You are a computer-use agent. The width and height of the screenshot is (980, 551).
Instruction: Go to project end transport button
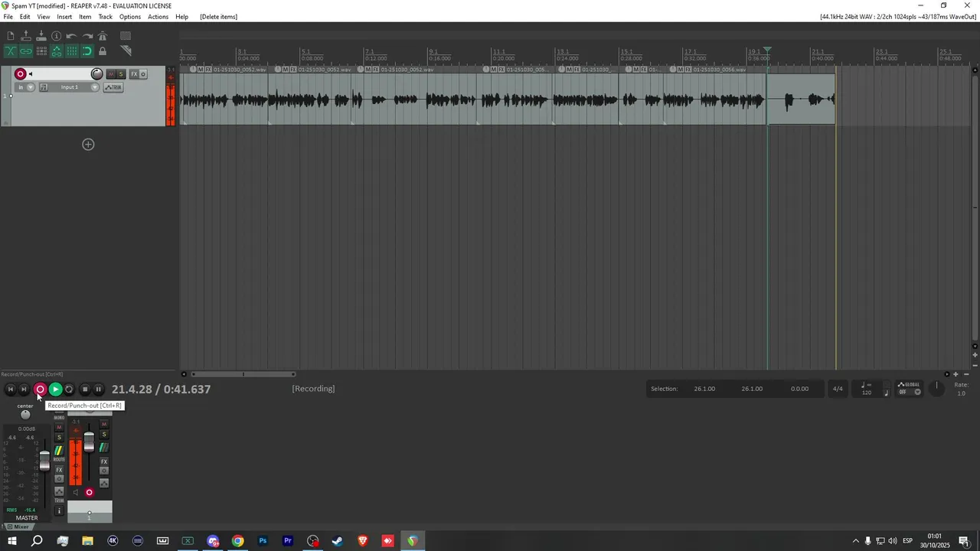pyautogui.click(x=24, y=389)
